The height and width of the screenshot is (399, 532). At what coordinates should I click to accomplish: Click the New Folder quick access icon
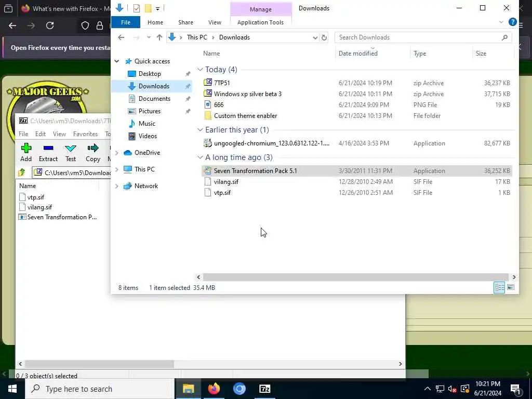(148, 8)
